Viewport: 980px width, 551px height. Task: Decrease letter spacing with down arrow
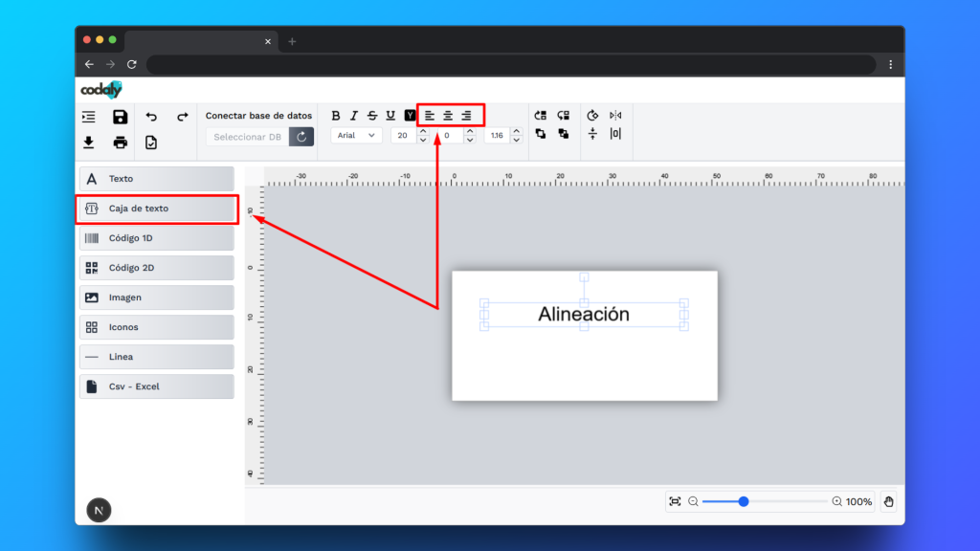[x=470, y=140]
